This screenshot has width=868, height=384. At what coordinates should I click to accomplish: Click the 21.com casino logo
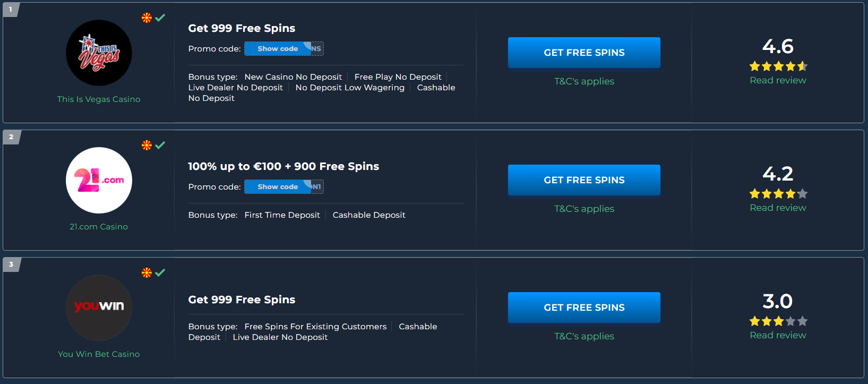point(99,180)
